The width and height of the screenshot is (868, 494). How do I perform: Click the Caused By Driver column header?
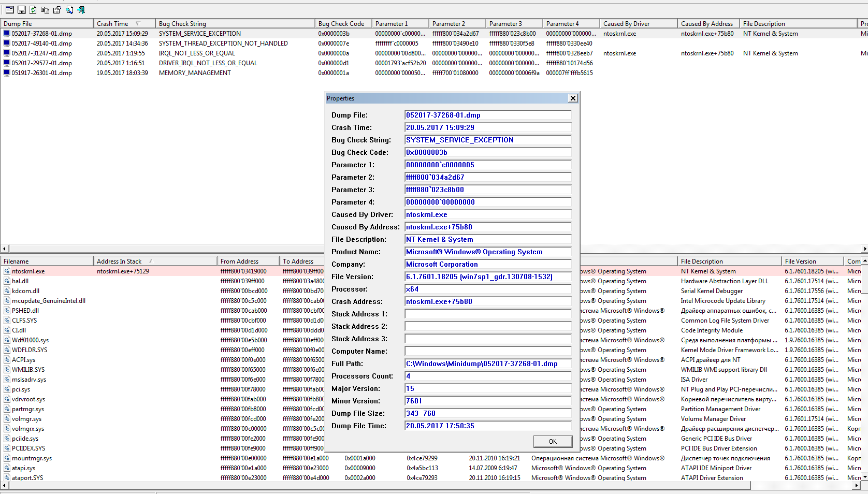pos(626,24)
